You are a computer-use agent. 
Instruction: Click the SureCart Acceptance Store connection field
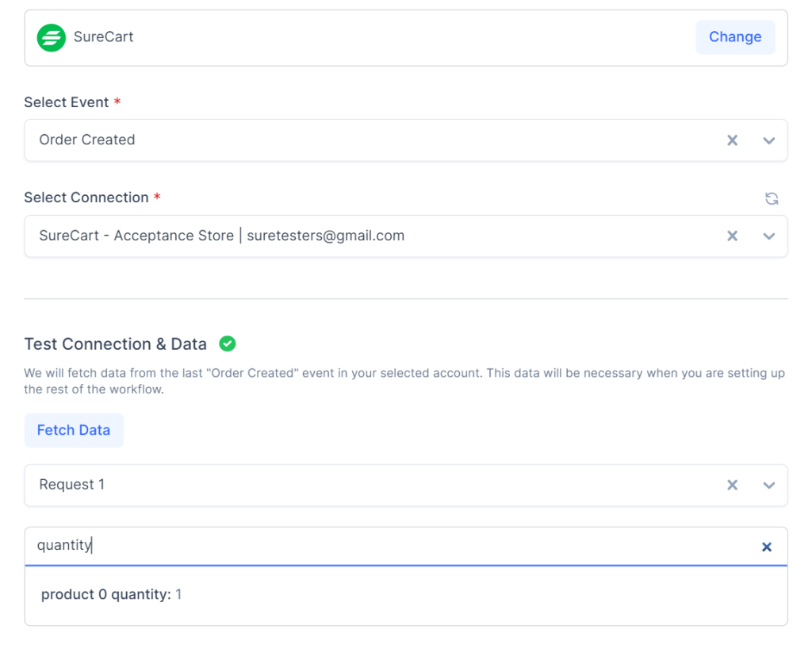[357, 236]
